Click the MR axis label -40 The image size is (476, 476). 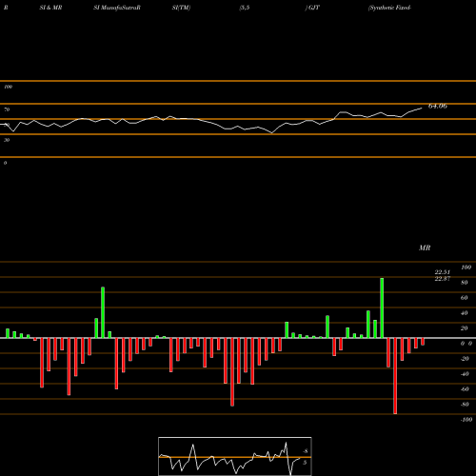pos(465,374)
